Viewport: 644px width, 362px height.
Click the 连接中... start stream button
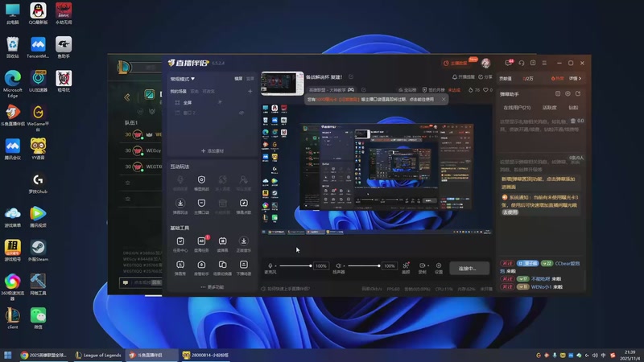469,269
